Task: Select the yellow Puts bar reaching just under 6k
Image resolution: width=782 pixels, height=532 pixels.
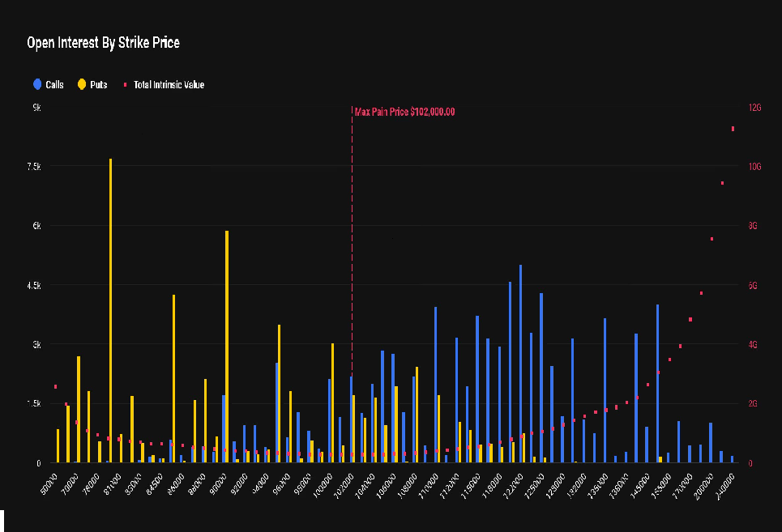Action: pos(227,348)
